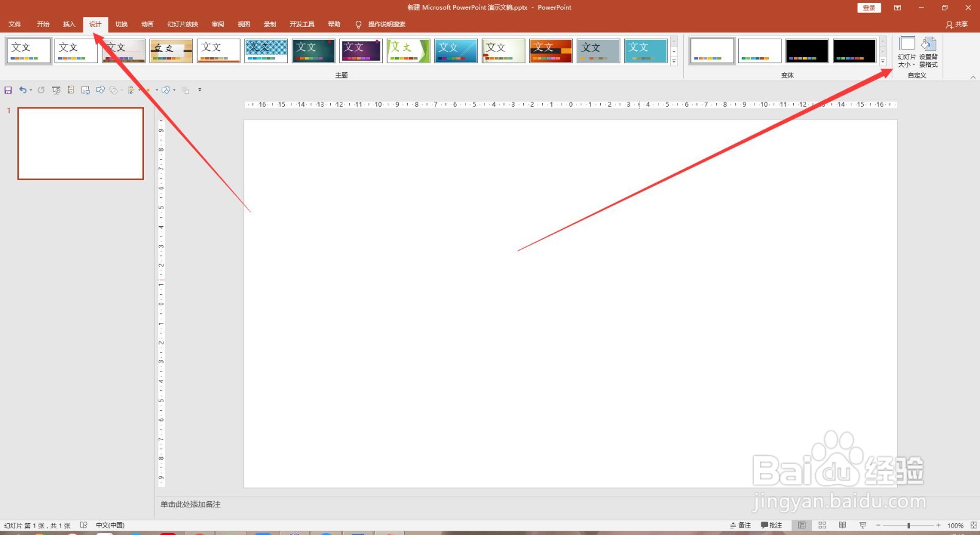Switch to the 动画 (Animations) ribbon tab
Viewport: 980px width, 535px height.
(148, 25)
